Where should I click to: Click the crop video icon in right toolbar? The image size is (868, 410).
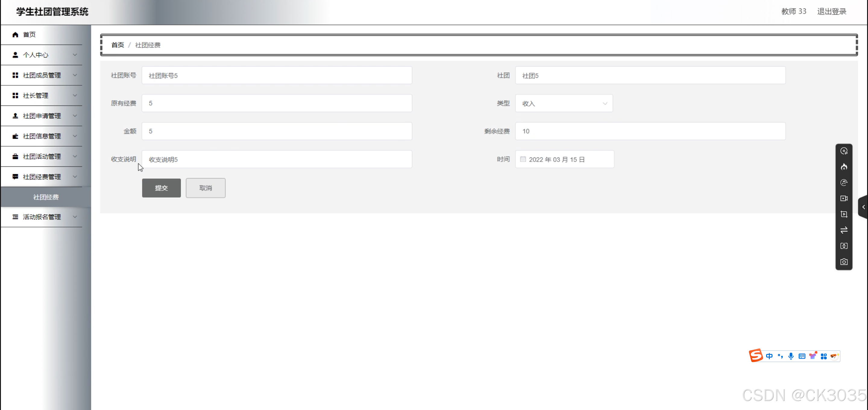pyautogui.click(x=844, y=214)
